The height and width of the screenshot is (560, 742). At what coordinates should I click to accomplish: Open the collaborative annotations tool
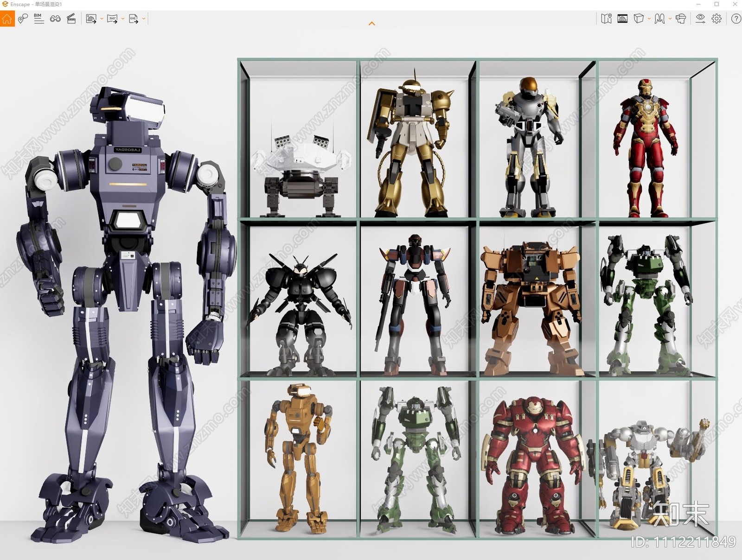(x=23, y=19)
